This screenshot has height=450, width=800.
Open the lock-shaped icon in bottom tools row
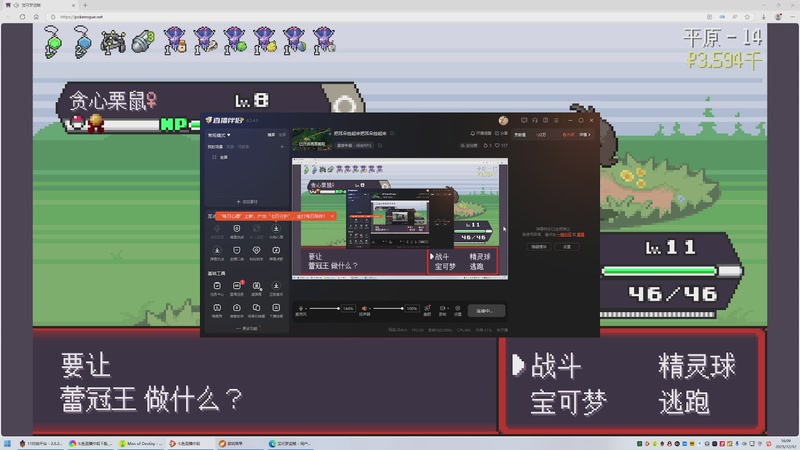click(x=237, y=310)
